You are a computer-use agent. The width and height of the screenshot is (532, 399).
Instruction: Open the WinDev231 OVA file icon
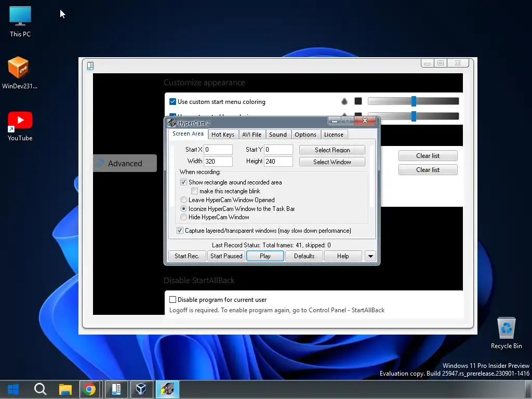tap(19, 73)
